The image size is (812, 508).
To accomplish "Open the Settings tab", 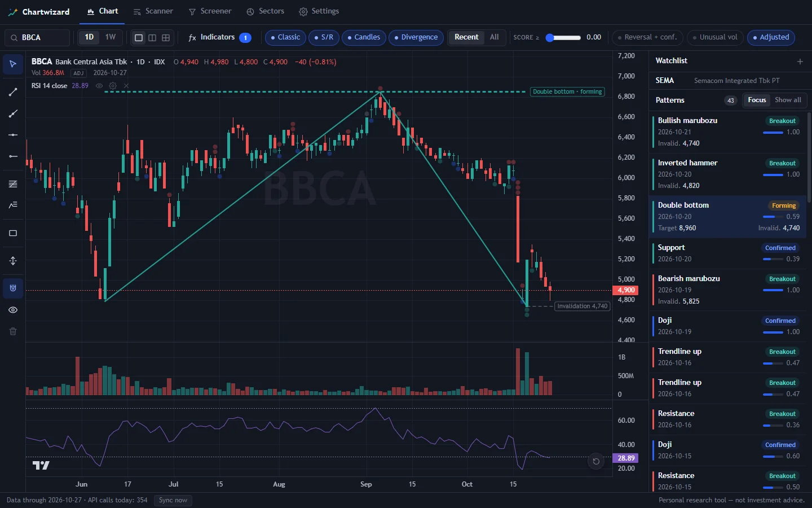I will pos(319,11).
